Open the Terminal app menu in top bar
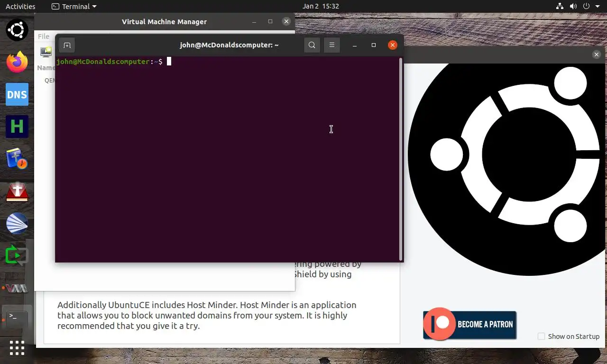The height and width of the screenshot is (364, 607). pos(74,6)
